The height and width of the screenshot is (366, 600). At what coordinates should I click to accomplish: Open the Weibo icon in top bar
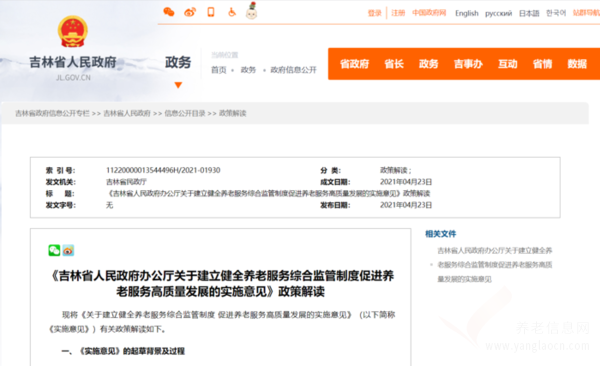[x=190, y=12]
